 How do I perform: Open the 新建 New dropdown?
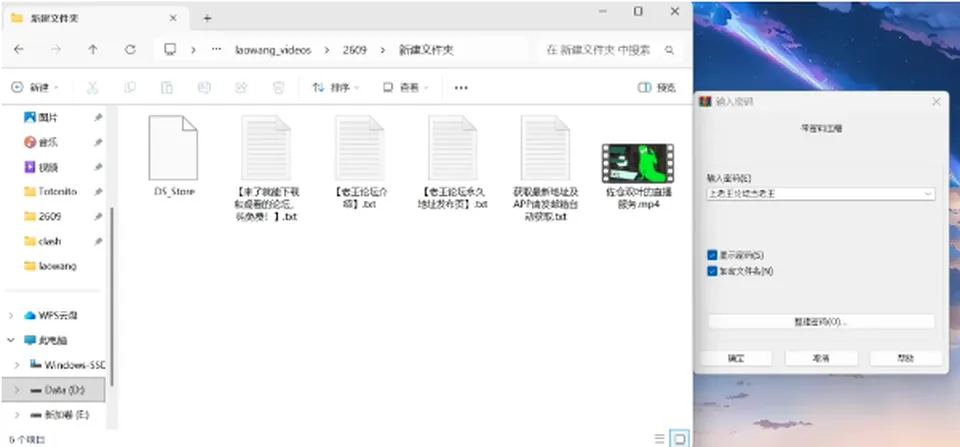pyautogui.click(x=36, y=88)
